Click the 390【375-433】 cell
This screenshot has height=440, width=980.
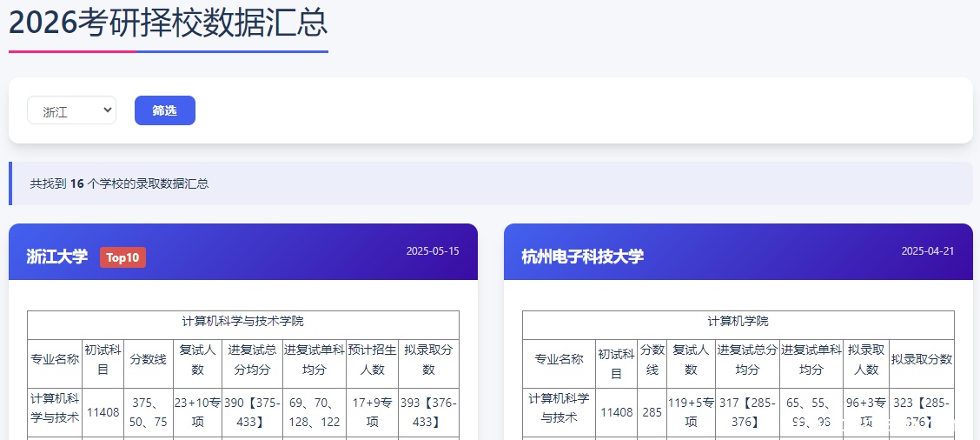253,412
